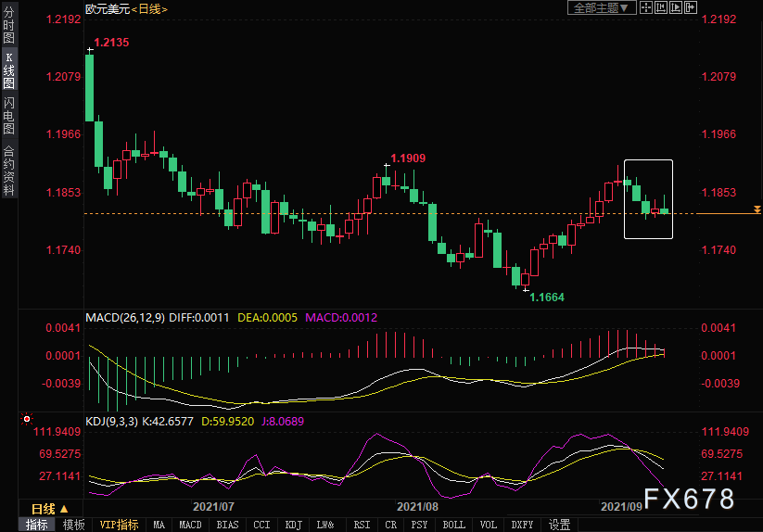The width and height of the screenshot is (763, 532).
Task: Switch to 分时图 side tab
Action: 8,31
